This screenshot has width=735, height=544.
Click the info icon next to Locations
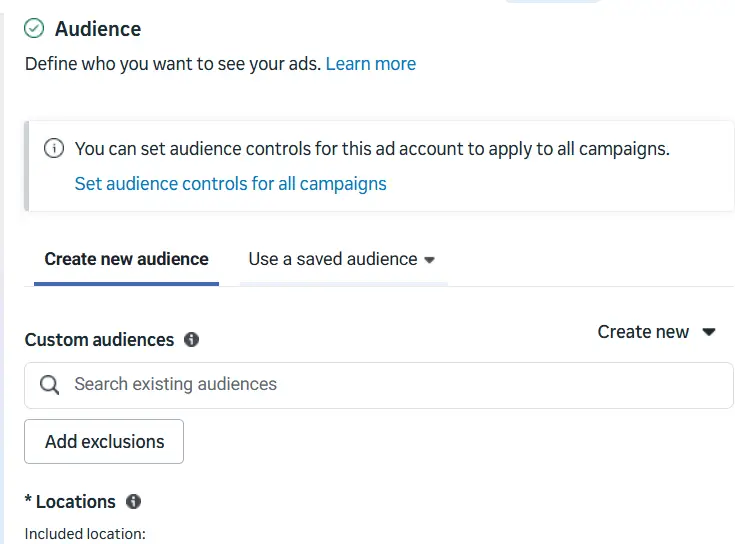click(134, 502)
